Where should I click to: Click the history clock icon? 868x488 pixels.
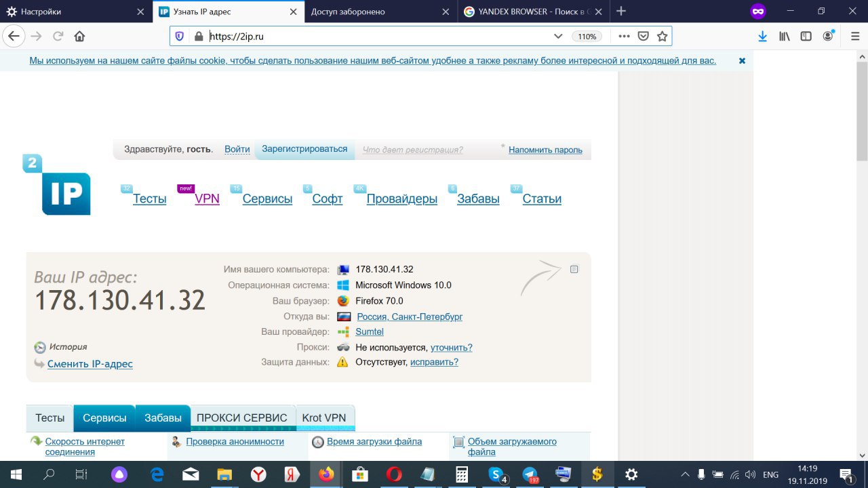coord(40,347)
